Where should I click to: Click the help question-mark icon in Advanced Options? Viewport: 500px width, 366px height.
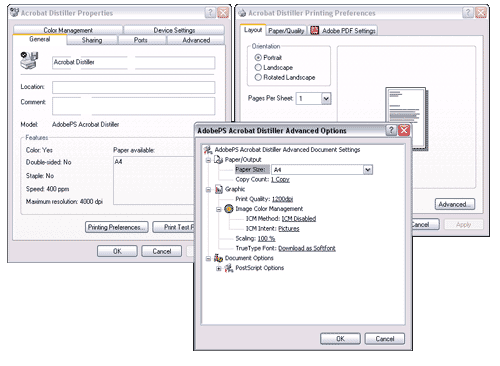pos(391,130)
